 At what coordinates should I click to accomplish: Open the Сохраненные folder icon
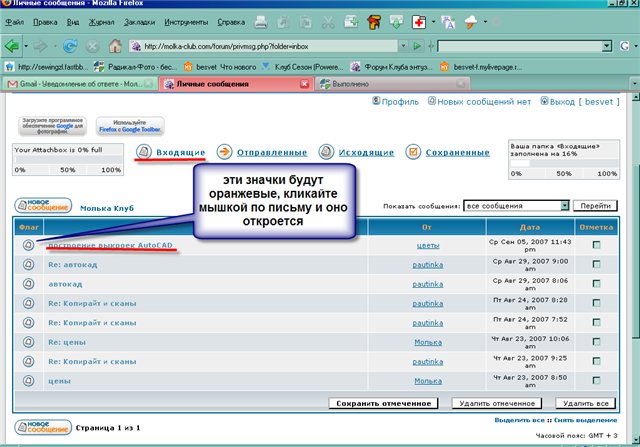tap(413, 152)
